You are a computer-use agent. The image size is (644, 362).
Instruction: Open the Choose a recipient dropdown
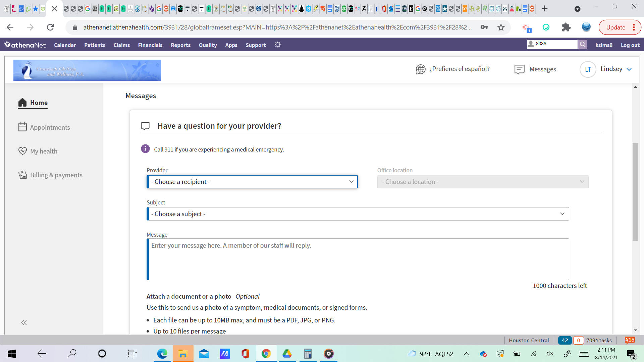pos(252,182)
